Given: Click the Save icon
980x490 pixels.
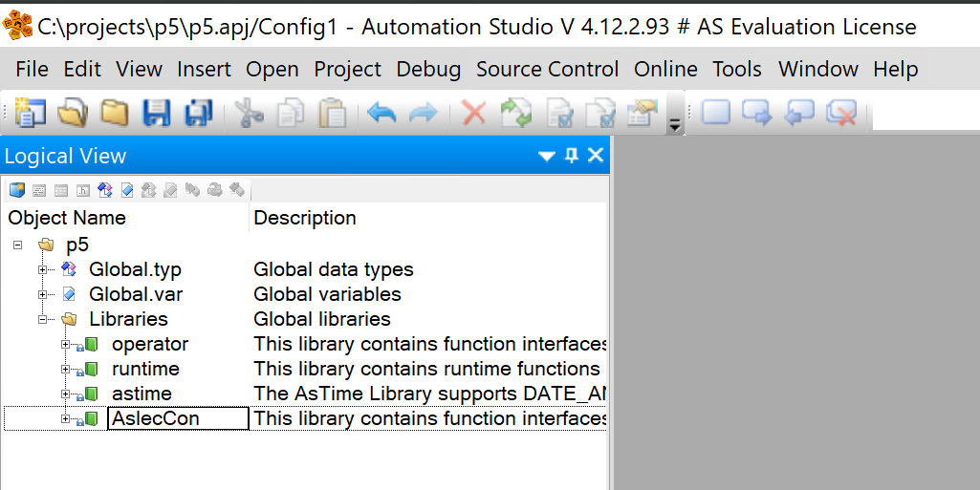Looking at the screenshot, I should click(x=156, y=114).
